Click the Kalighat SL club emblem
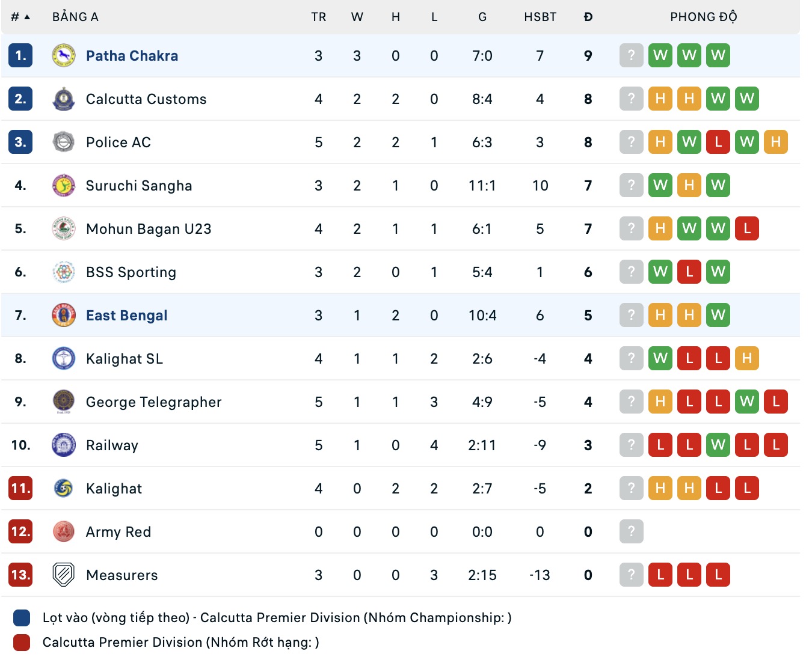The width and height of the screenshot is (812, 660). (x=63, y=358)
